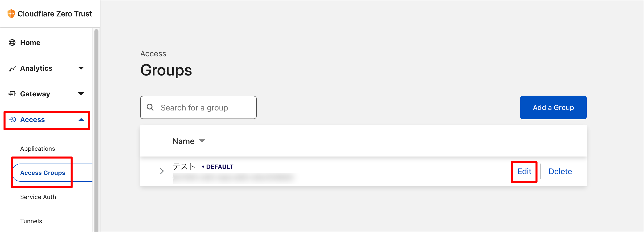Click the Home globe icon

tap(12, 43)
